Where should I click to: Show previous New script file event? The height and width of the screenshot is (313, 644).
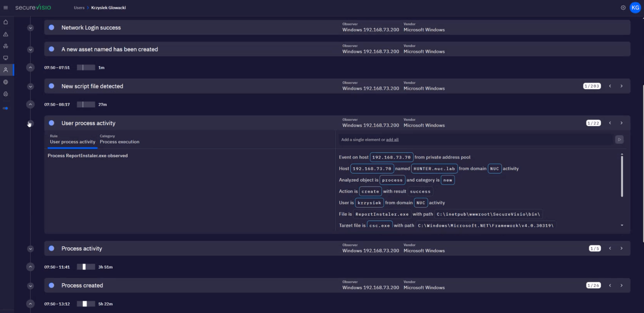(610, 86)
